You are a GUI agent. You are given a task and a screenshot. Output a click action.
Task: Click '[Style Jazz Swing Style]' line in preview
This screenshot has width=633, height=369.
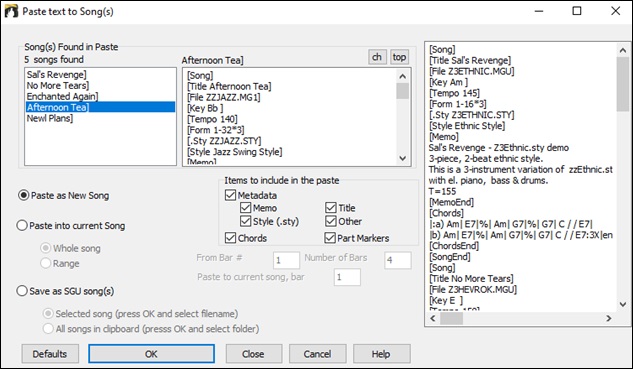(235, 152)
